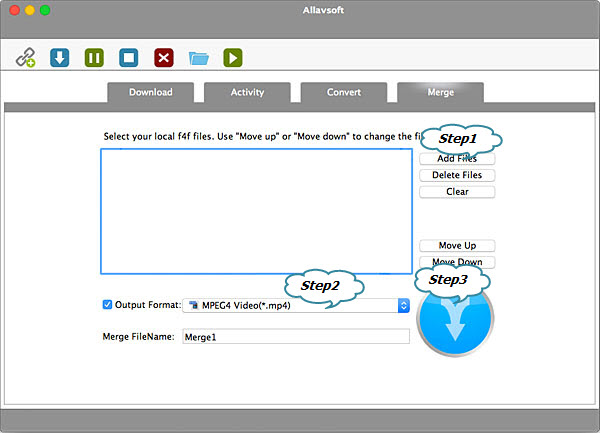Maximize the Allavsoft window
The width and height of the screenshot is (600, 433).
pyautogui.click(x=45, y=10)
